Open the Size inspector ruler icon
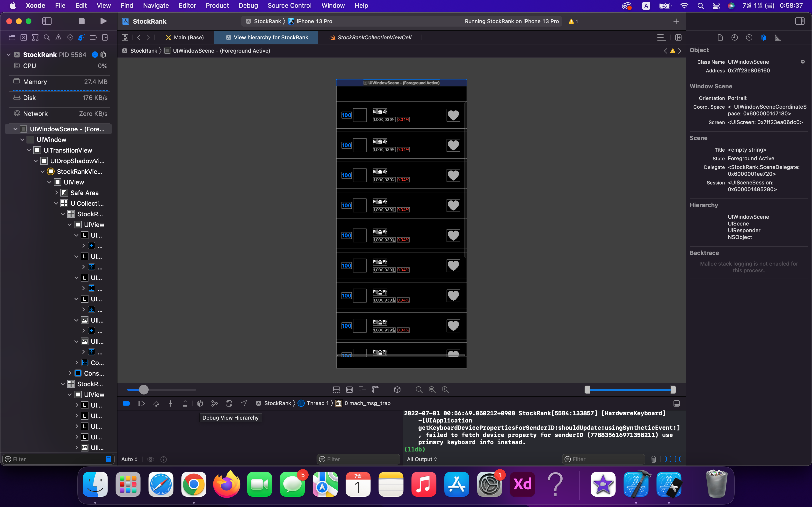Image resolution: width=812 pixels, height=507 pixels. [778, 38]
